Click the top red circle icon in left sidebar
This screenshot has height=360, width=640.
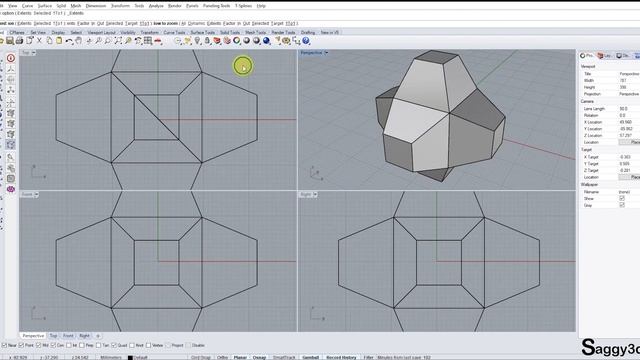tap(11, 58)
